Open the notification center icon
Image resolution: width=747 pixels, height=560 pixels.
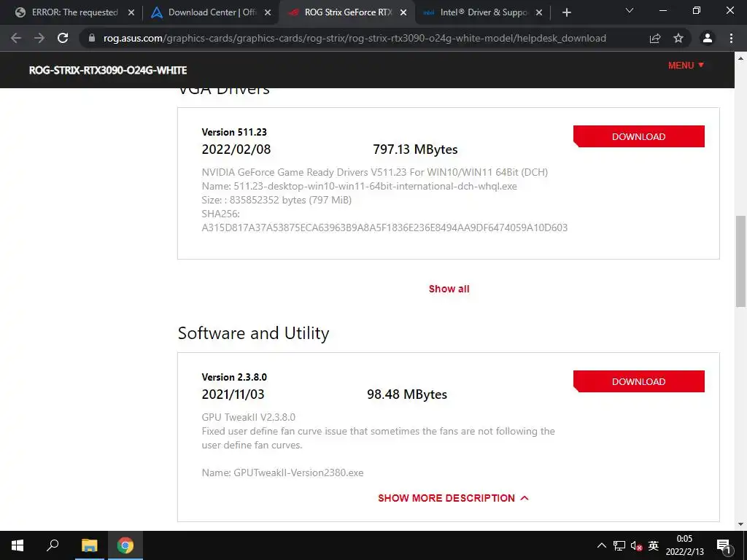(724, 545)
